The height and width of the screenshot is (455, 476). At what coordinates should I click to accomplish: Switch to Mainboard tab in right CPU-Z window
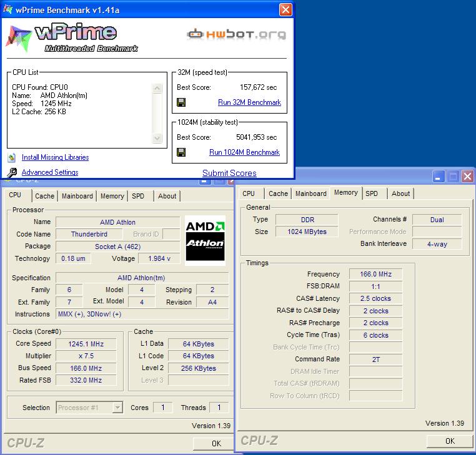[x=311, y=193]
